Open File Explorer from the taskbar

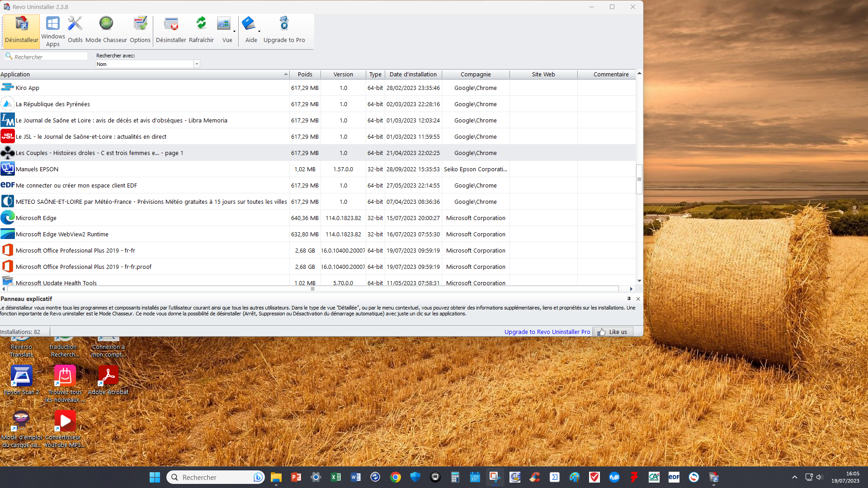coord(276,477)
